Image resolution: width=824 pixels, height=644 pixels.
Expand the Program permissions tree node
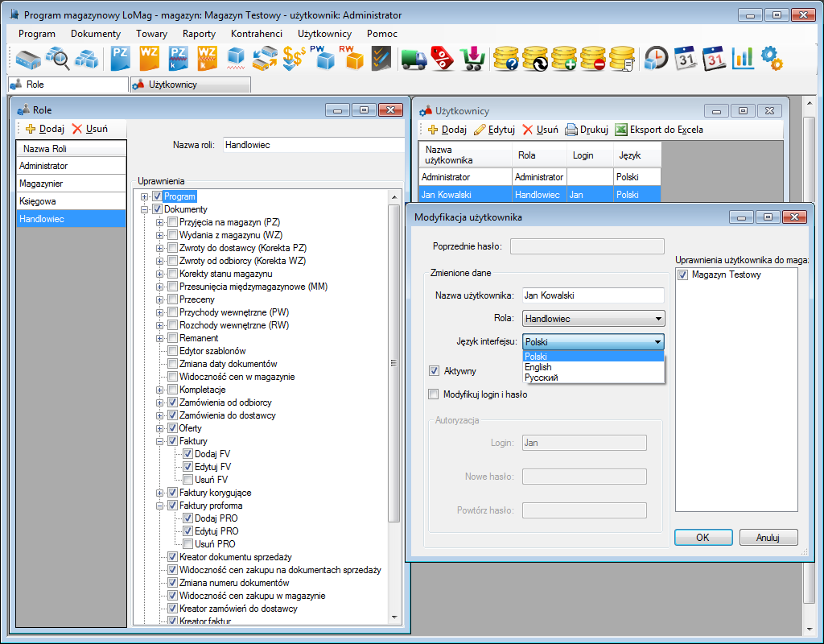[x=145, y=196]
